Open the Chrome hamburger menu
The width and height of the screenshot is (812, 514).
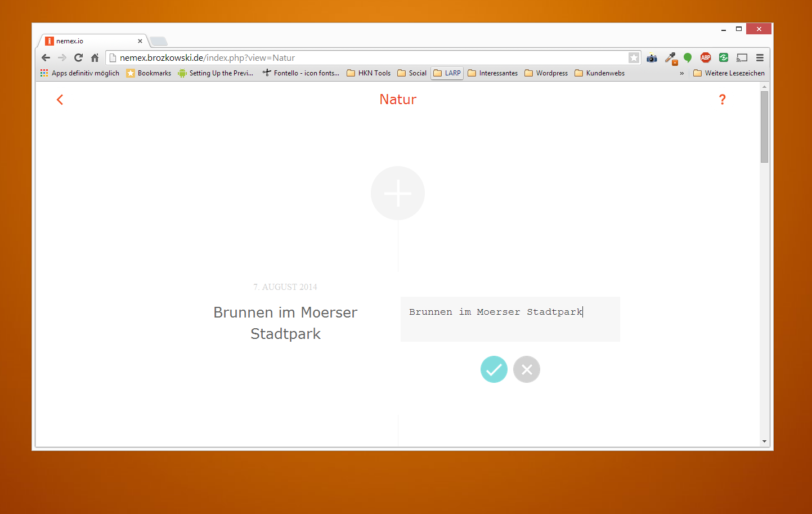tap(760, 57)
